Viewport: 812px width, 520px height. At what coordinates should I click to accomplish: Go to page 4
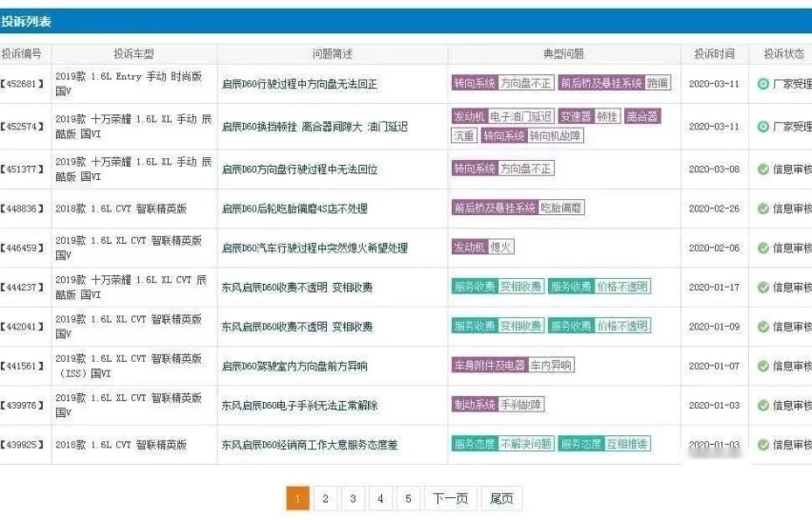click(x=380, y=498)
